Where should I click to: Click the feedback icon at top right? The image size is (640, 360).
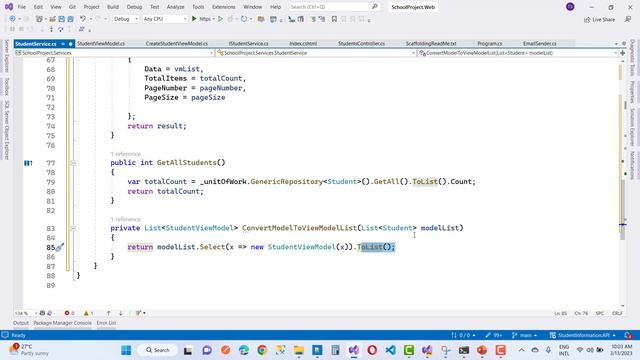[628, 19]
